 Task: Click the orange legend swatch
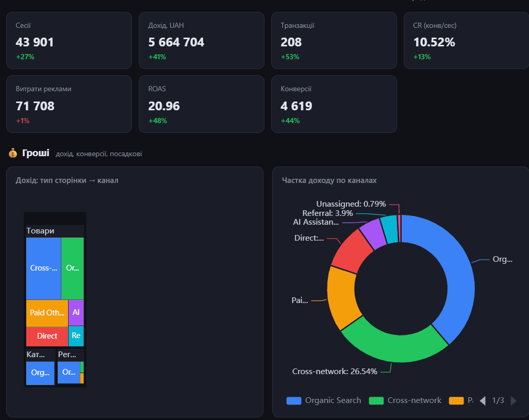click(456, 400)
